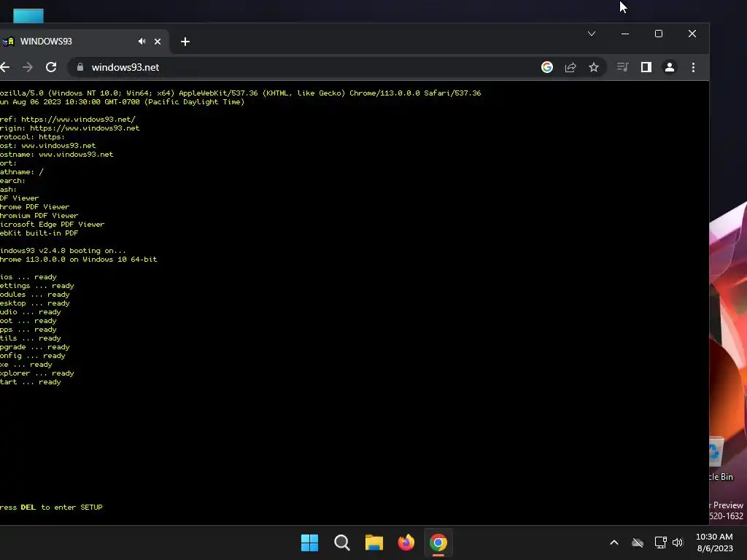The width and height of the screenshot is (747, 560).
Task: Open the Chrome profile avatar menu
Action: tap(670, 67)
